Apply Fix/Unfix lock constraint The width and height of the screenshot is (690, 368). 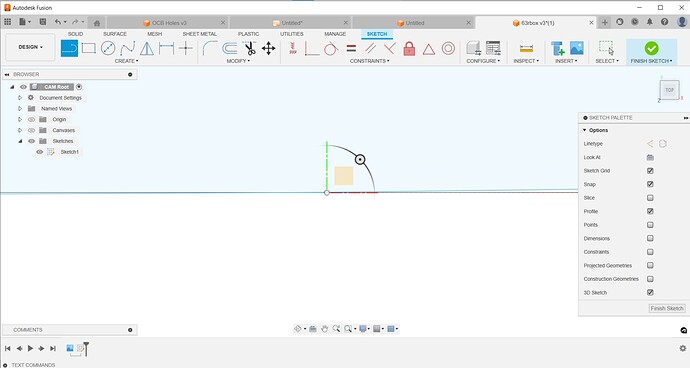pyautogui.click(x=409, y=48)
